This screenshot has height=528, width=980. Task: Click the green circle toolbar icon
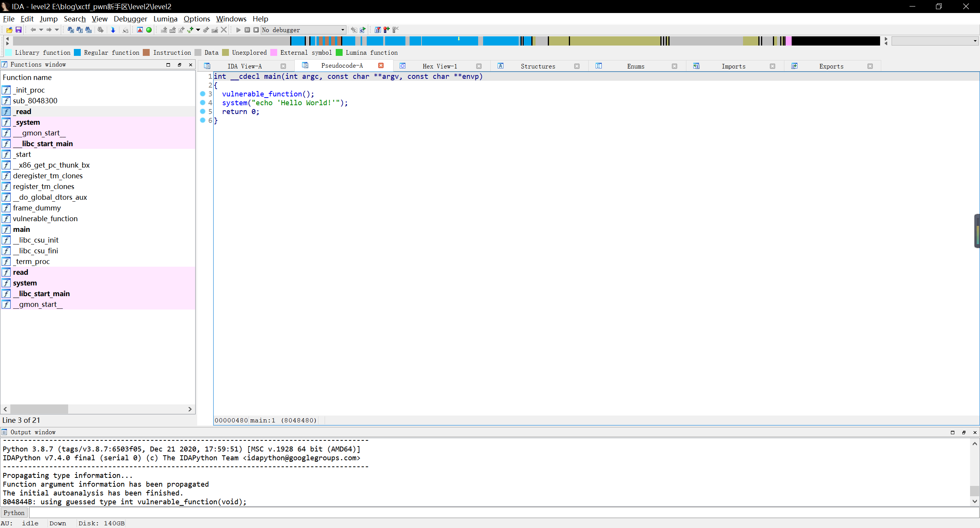point(149,30)
